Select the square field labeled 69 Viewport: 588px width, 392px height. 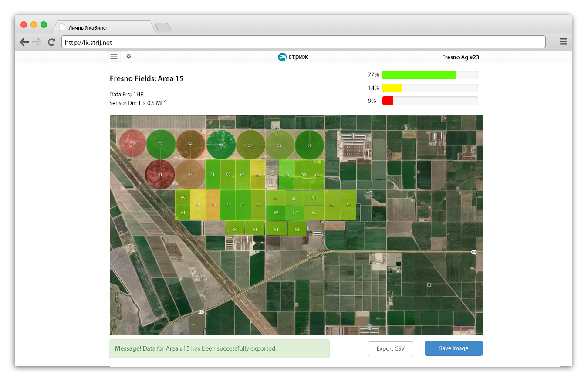276,213
